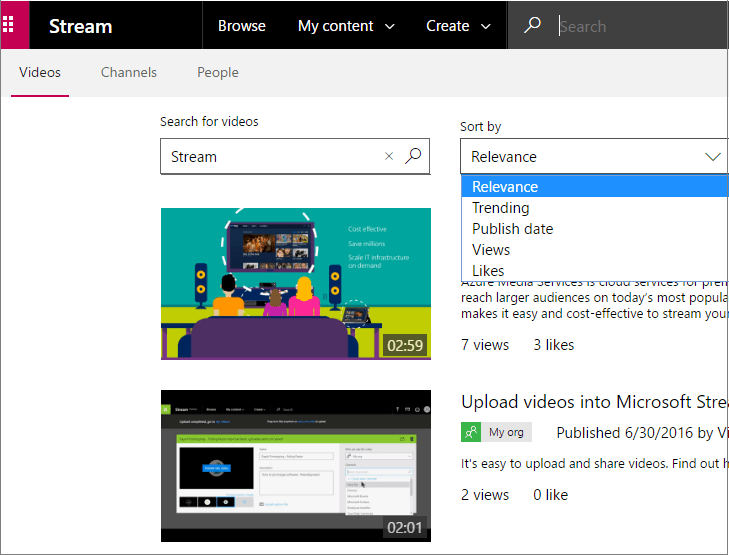This screenshot has width=729, height=555.
Task: Select Relevance in sort options
Action: pos(595,187)
